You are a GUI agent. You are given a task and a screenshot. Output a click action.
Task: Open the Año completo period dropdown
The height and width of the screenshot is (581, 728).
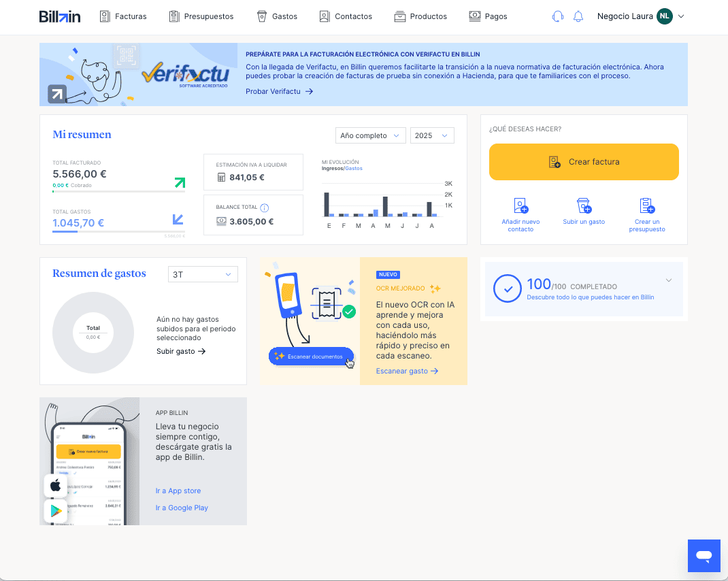371,135
